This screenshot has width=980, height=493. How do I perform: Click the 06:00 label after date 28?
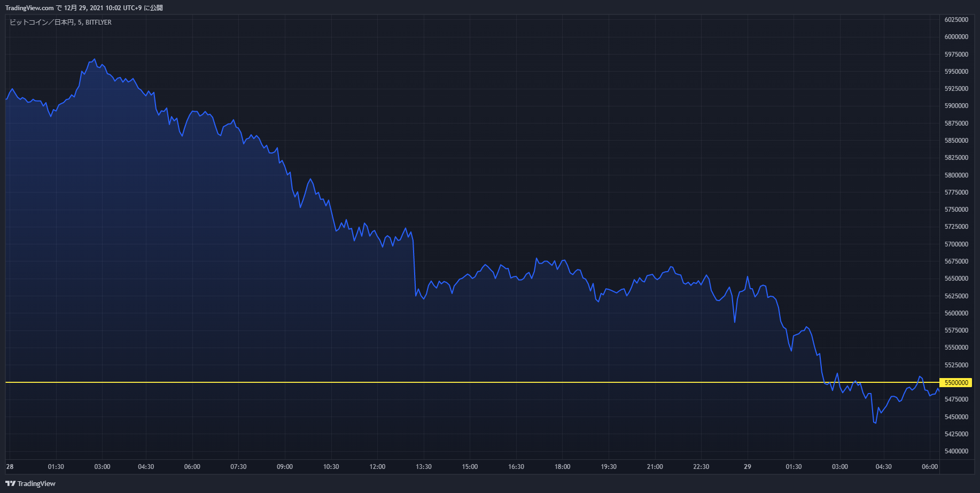(192, 467)
